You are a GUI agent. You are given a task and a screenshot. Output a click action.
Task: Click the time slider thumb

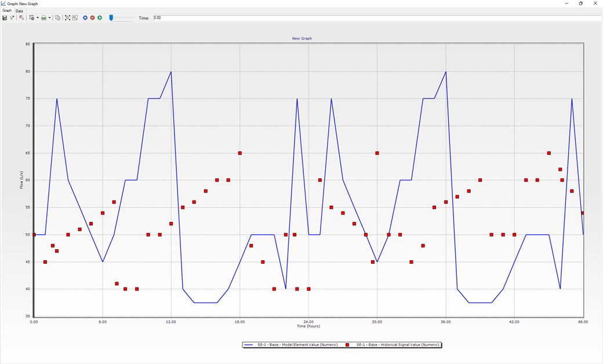pyautogui.click(x=111, y=18)
